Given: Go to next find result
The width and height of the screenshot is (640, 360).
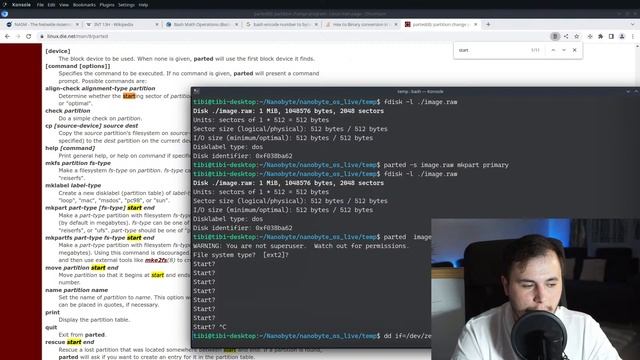Looking at the screenshot, I should [x=564, y=50].
